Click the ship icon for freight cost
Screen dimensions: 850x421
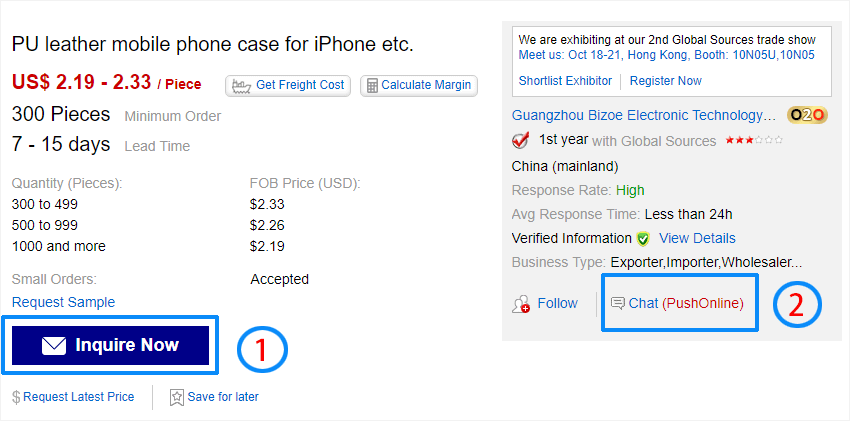(x=241, y=85)
